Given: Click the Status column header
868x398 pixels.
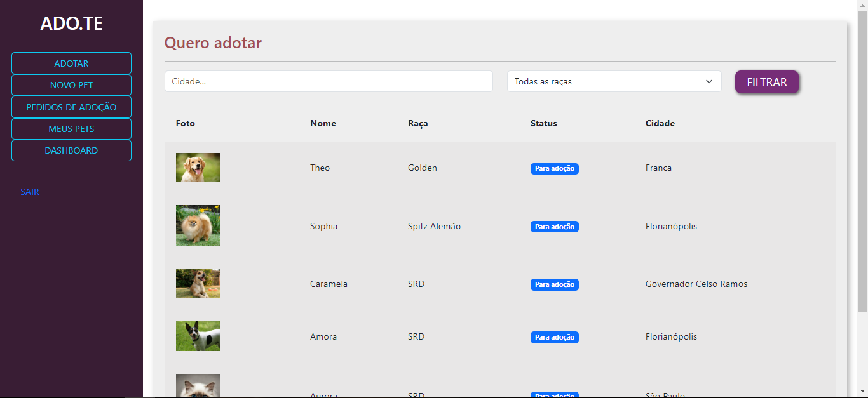Looking at the screenshot, I should [544, 123].
